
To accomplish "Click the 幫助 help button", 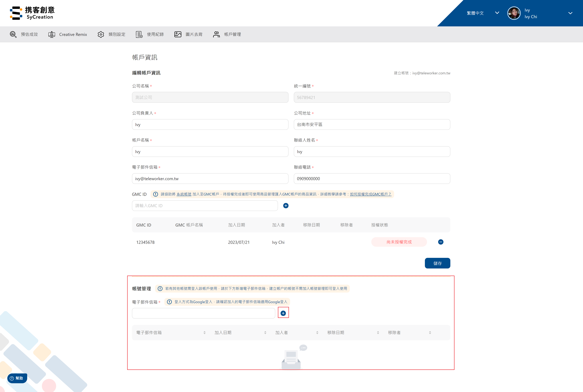I will click(17, 378).
